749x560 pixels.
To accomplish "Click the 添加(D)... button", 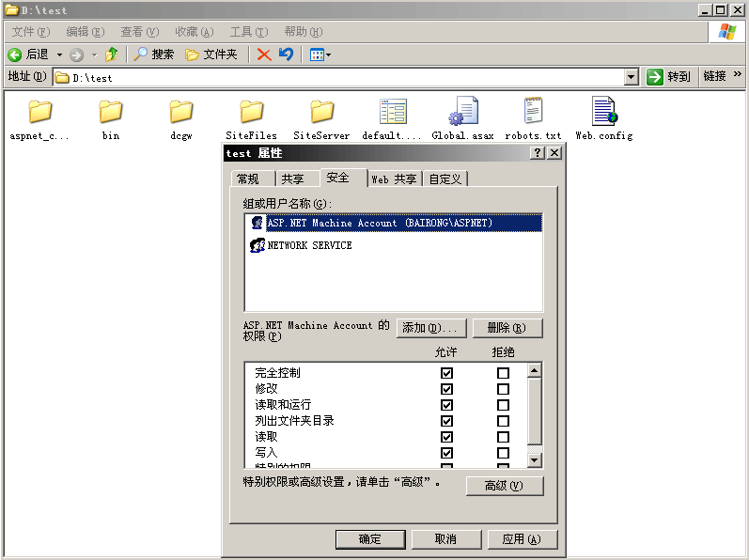I will click(431, 328).
